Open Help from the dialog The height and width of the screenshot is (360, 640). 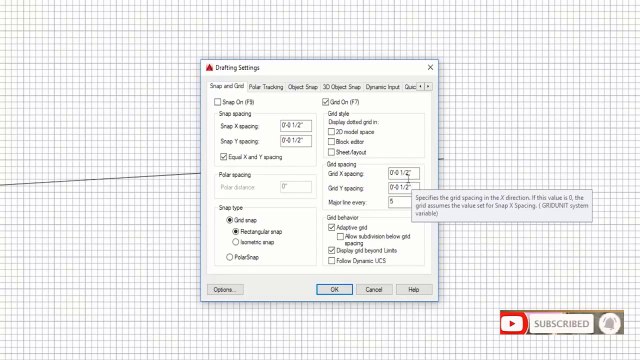pos(414,289)
